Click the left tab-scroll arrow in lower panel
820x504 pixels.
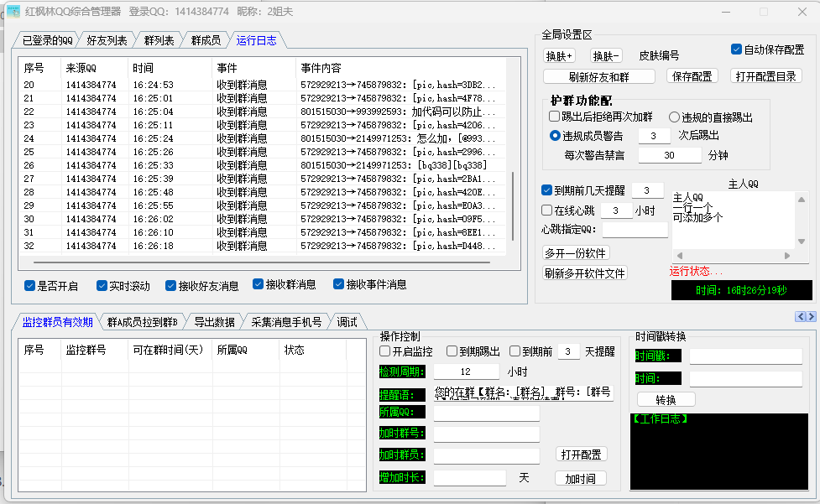point(801,316)
